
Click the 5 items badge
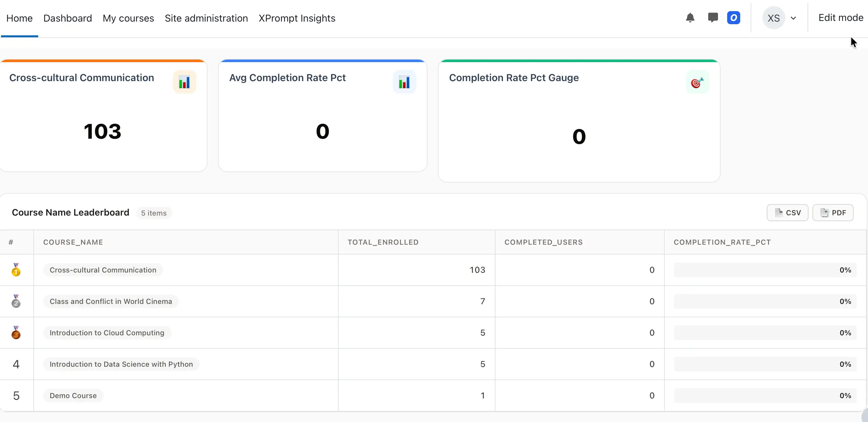click(154, 213)
